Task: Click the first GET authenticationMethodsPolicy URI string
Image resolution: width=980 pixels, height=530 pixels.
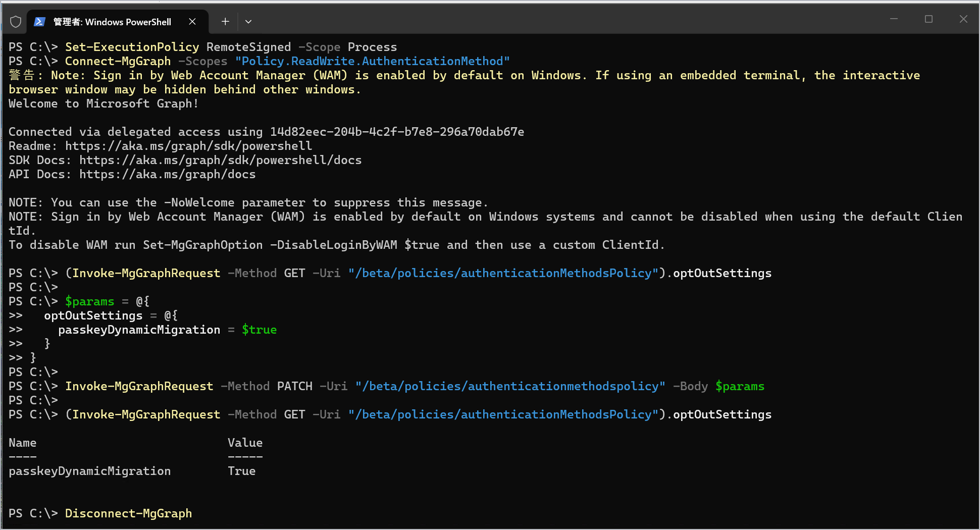Action: pyautogui.click(x=503, y=273)
